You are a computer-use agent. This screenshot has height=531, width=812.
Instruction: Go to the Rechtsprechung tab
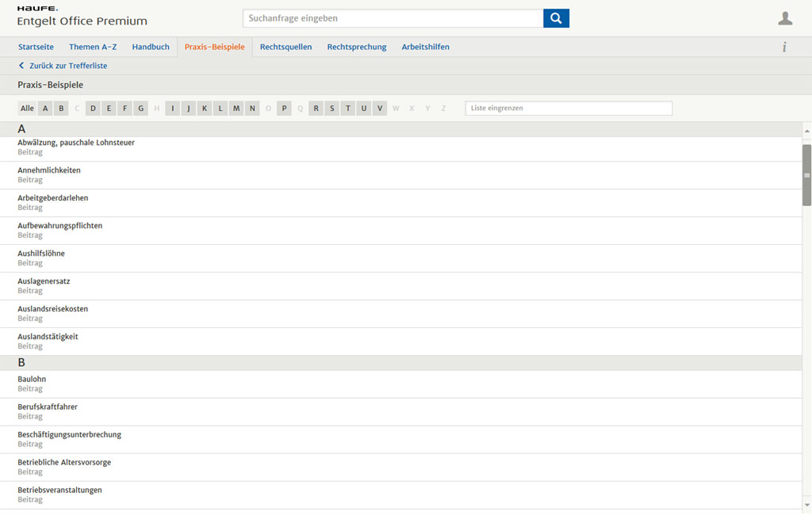pos(357,47)
